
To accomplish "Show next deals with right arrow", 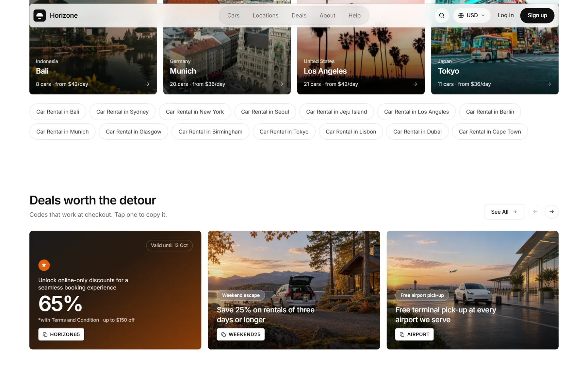I will tap(551, 212).
